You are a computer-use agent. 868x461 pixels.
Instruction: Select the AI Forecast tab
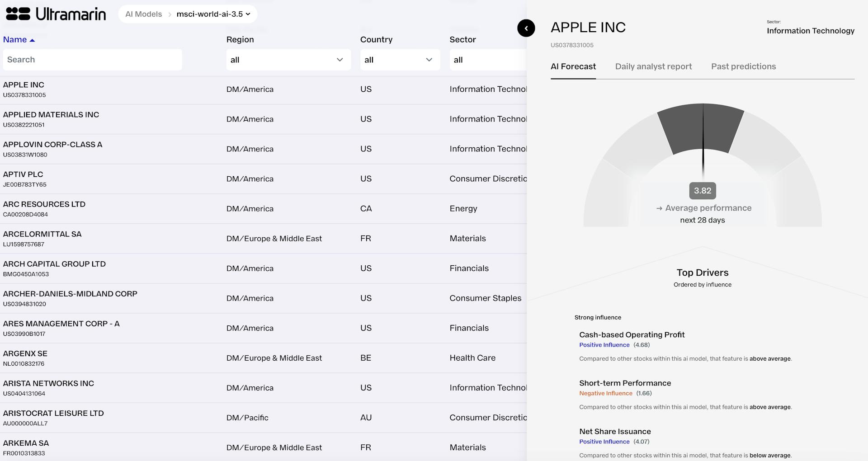(573, 66)
